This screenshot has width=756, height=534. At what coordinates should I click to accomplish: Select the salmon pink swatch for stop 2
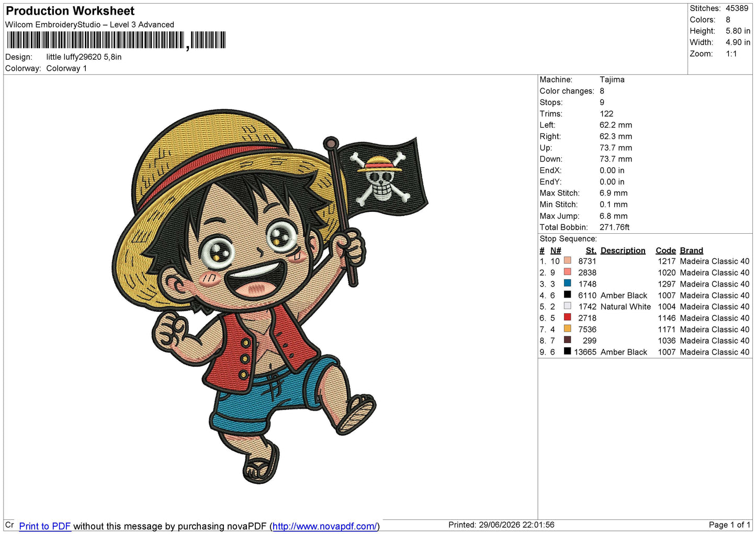[x=567, y=272]
